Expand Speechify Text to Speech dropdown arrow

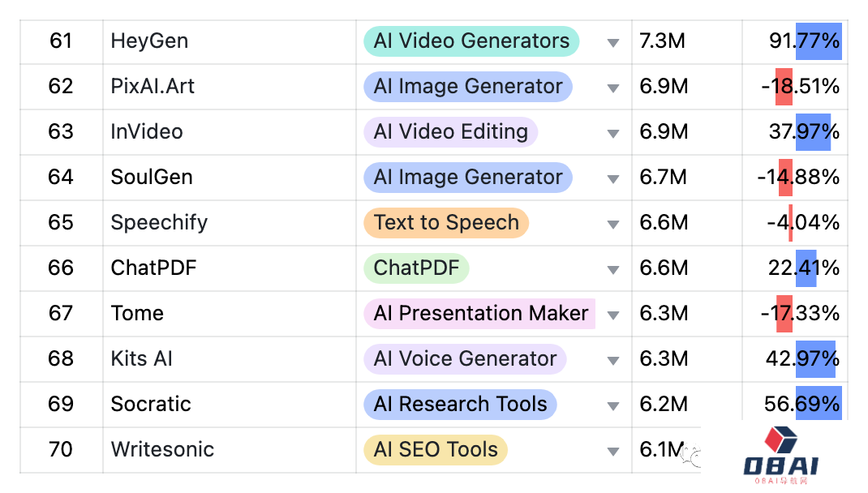coord(613,224)
